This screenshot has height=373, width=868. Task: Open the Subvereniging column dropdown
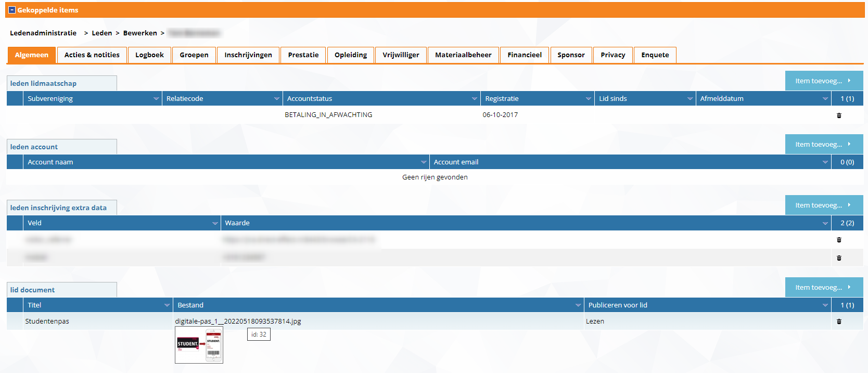click(x=156, y=99)
